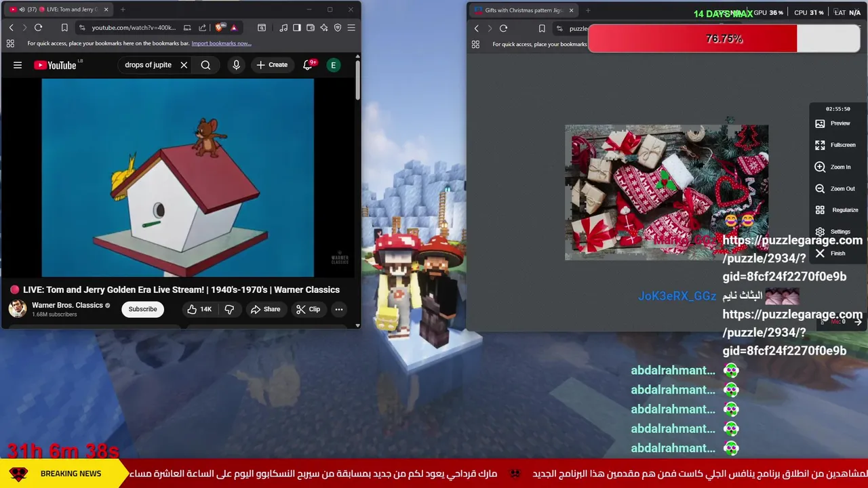Toggle the browser sidebar panel icon
The image size is (868, 488).
[297, 28]
